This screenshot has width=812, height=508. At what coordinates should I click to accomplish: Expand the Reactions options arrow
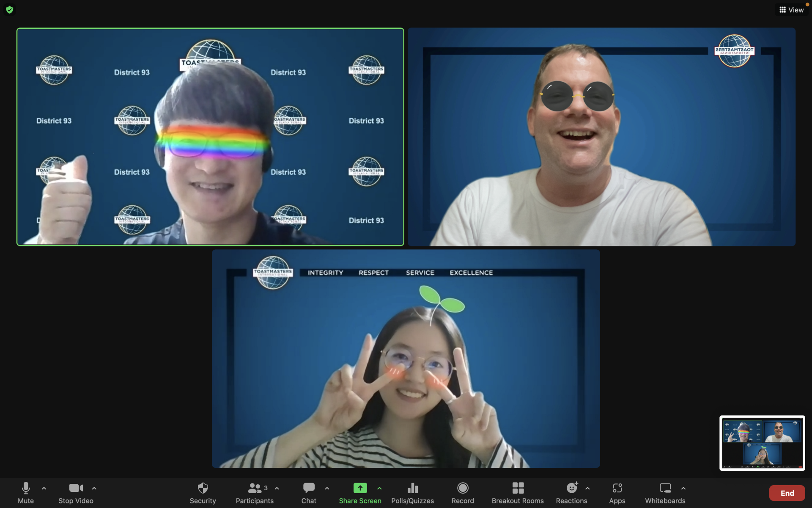tap(587, 489)
